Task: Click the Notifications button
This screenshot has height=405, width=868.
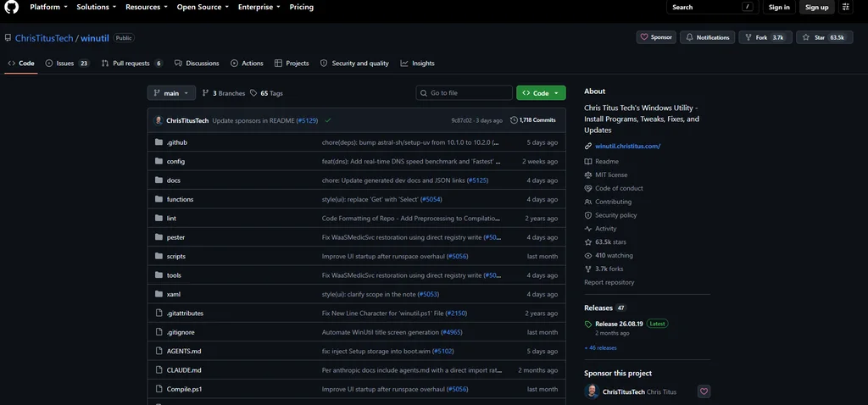Action: pos(708,37)
